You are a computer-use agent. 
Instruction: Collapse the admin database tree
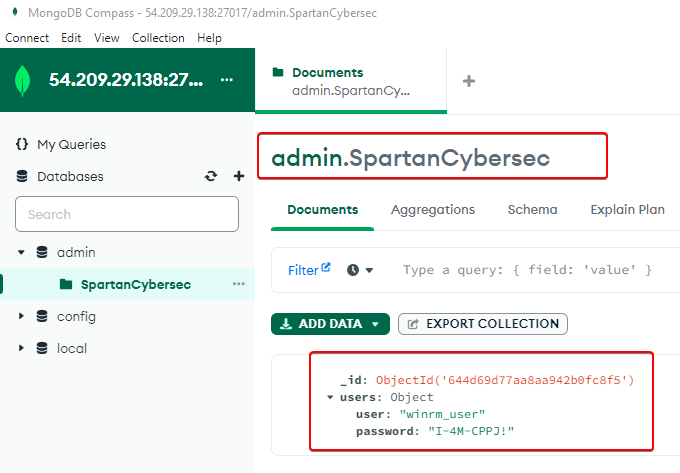(21, 252)
